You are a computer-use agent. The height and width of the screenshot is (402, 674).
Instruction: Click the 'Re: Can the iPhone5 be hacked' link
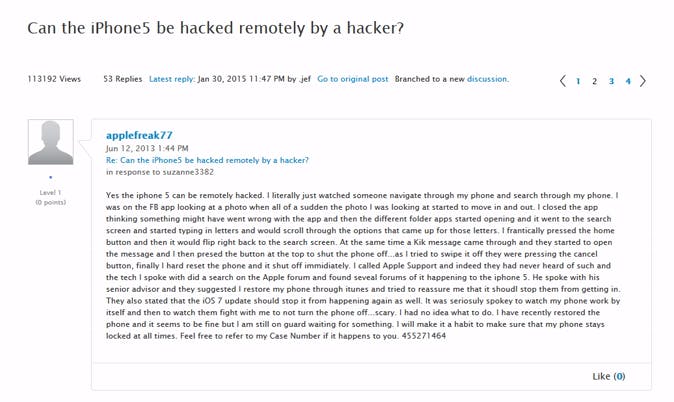pos(207,160)
